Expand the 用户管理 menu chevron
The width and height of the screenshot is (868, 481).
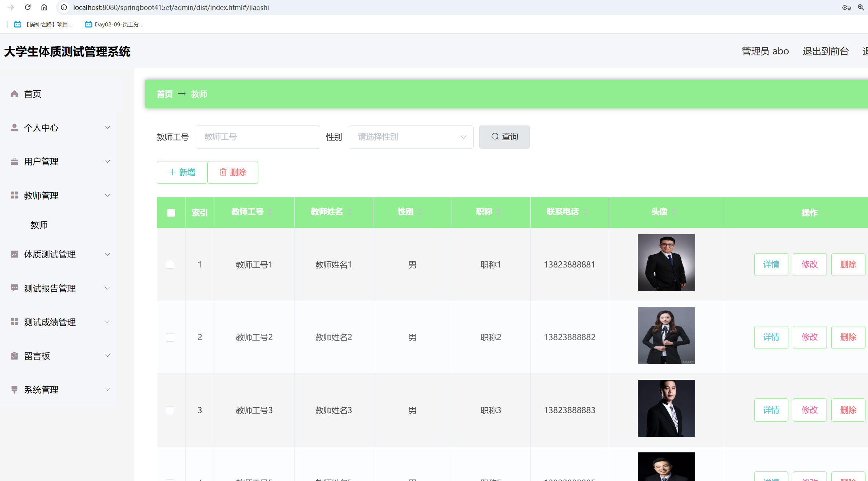[x=107, y=161]
